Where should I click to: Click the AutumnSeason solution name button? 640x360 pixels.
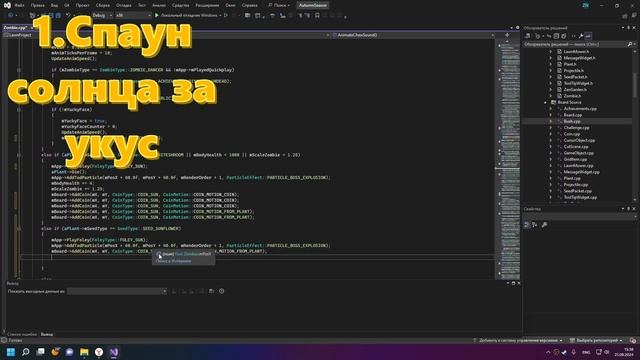[x=313, y=5]
